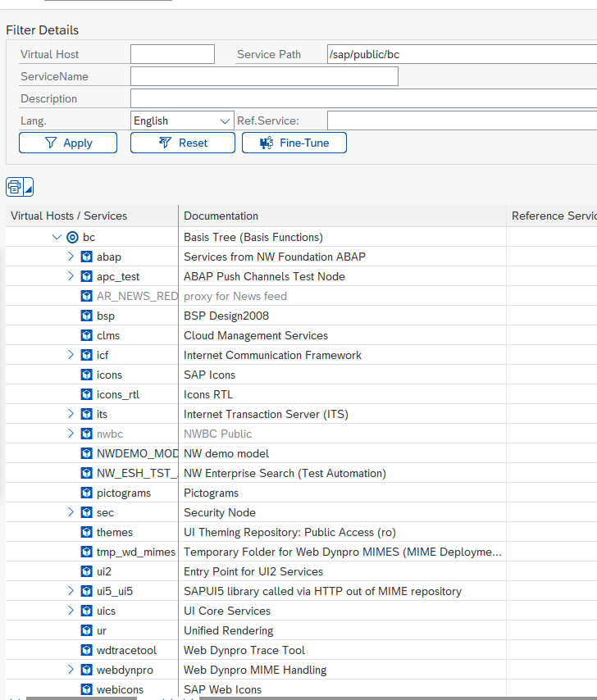The width and height of the screenshot is (597, 700).
Task: Select the pictograms tree row label
Action: click(x=124, y=493)
